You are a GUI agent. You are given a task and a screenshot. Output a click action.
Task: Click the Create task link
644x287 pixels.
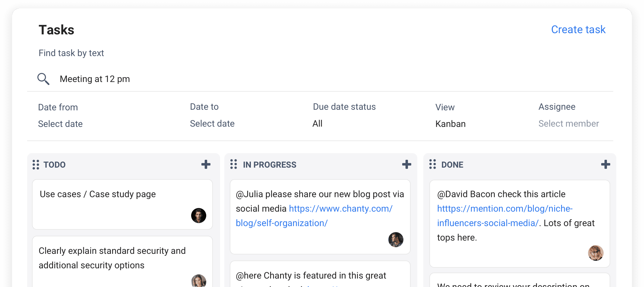[578, 30]
